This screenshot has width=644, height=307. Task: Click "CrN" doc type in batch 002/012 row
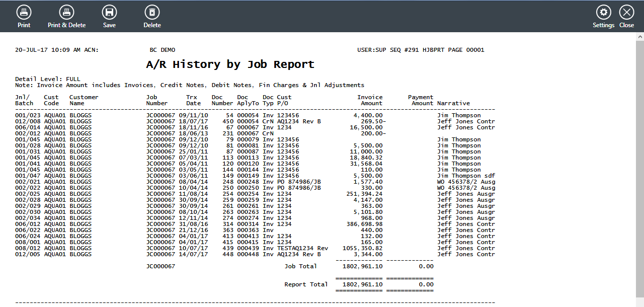[x=268, y=133]
